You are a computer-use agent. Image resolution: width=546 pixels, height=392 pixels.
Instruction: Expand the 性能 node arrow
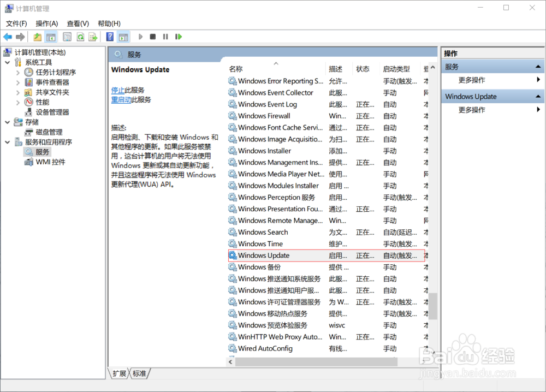[x=18, y=102]
